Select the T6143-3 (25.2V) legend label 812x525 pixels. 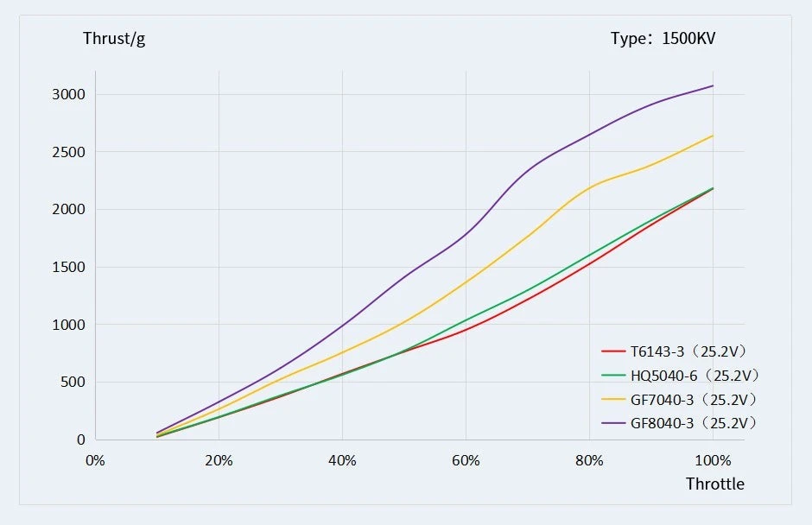688,351
